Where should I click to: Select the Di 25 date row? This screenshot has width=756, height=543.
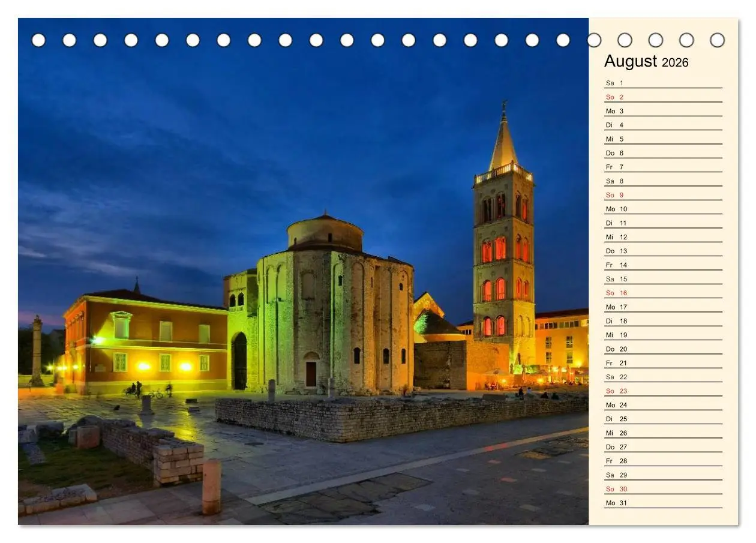pos(663,419)
